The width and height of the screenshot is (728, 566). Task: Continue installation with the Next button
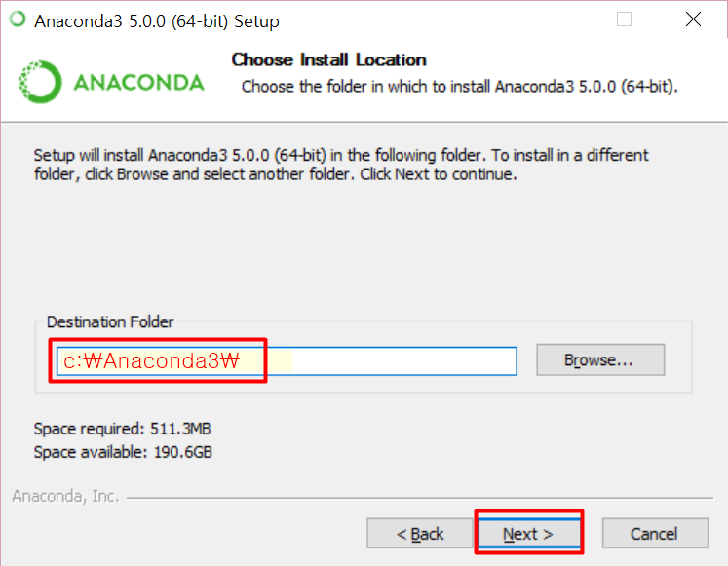pos(529,534)
